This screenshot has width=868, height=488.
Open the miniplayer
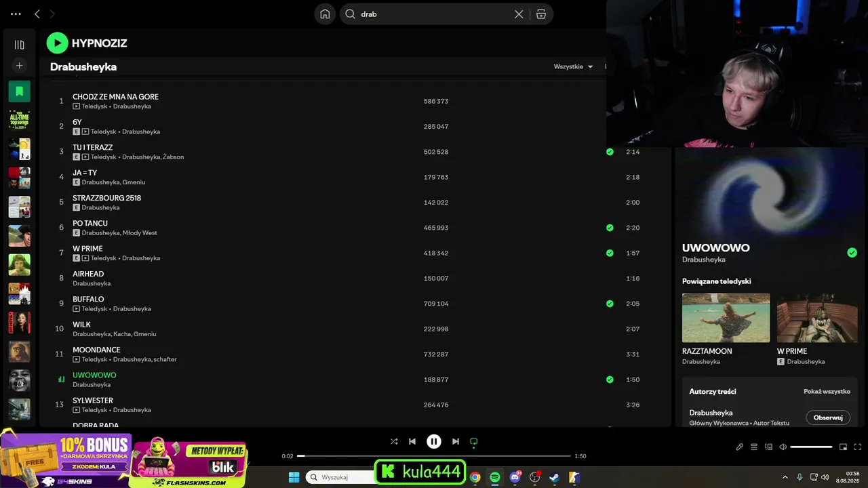point(844,447)
